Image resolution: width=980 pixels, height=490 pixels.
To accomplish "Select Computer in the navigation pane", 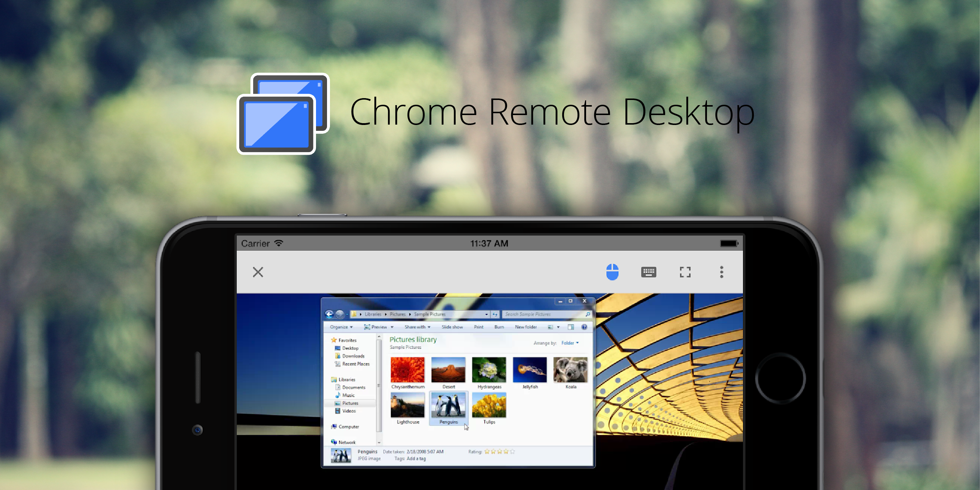I will pyautogui.click(x=345, y=427).
